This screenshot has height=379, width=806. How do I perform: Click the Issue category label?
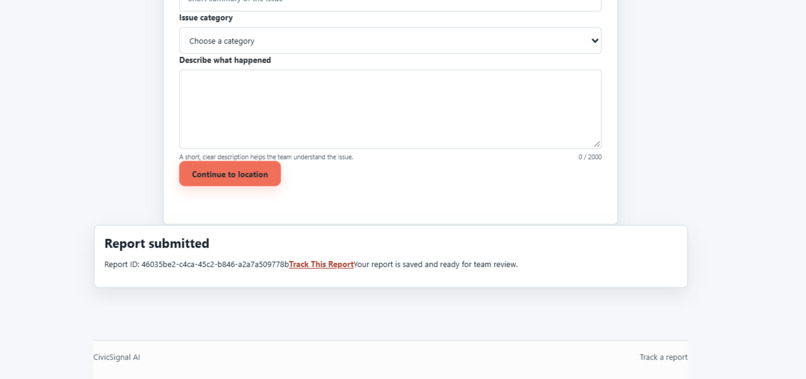click(206, 17)
